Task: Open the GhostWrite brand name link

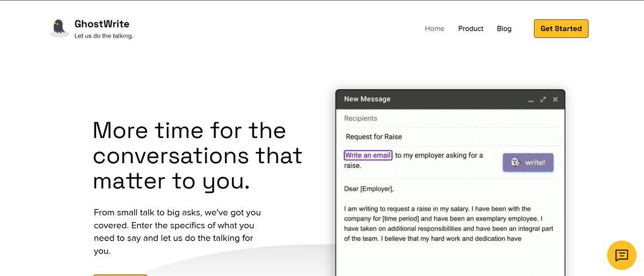Action: point(102,24)
